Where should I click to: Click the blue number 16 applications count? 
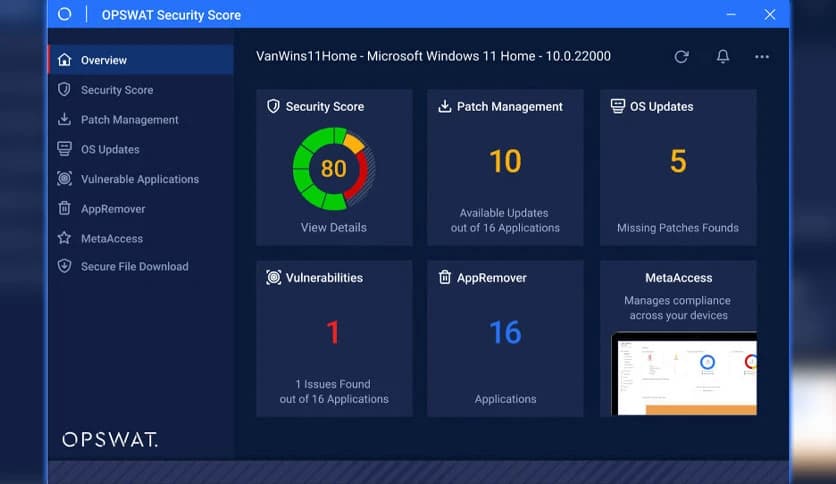tap(505, 332)
